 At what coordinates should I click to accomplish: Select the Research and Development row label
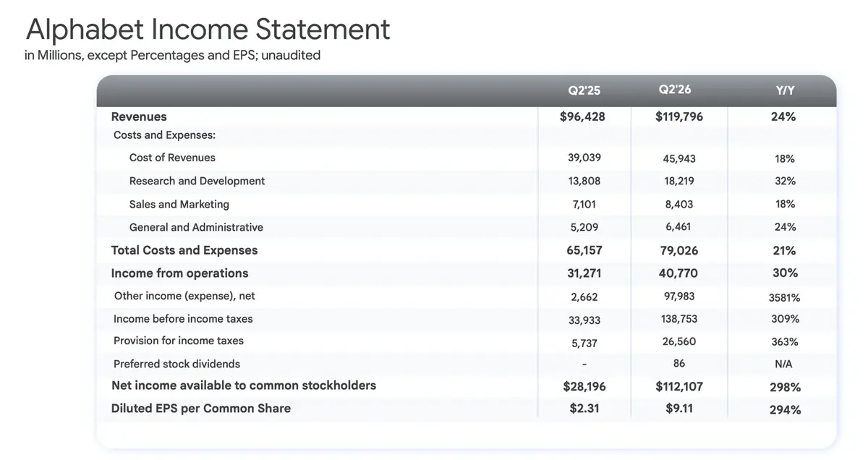(x=197, y=181)
